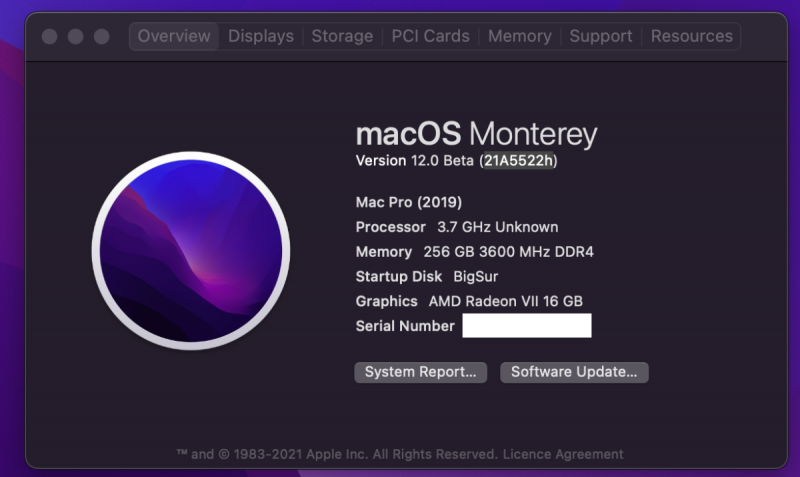Screen dimensions: 800x477
Task: Open the Licence Agreement link
Action: click(x=563, y=454)
